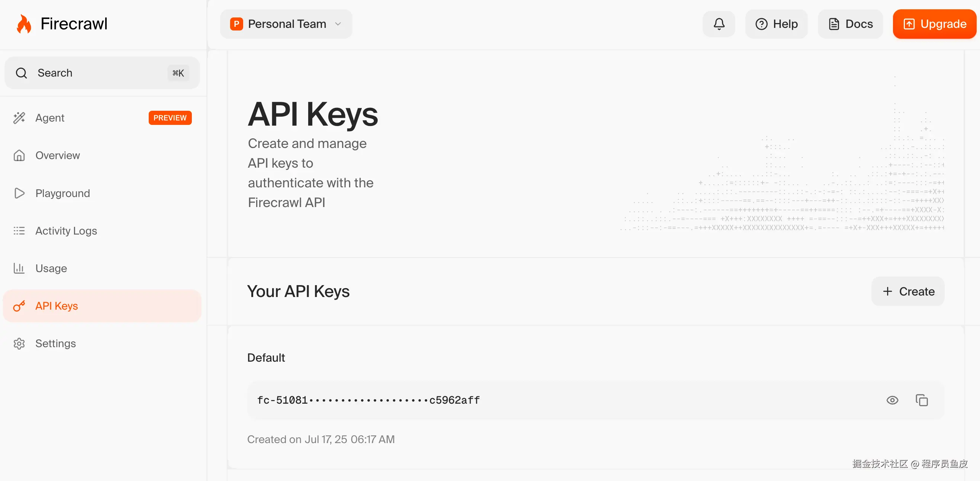Screen dimensions: 980x481
Task: Open the Docs link
Action: pos(850,24)
